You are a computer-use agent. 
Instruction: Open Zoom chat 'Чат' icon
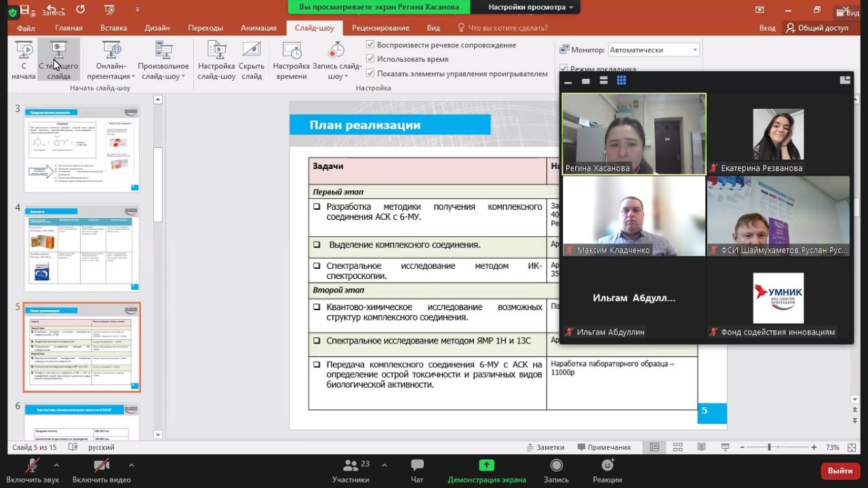(x=417, y=466)
